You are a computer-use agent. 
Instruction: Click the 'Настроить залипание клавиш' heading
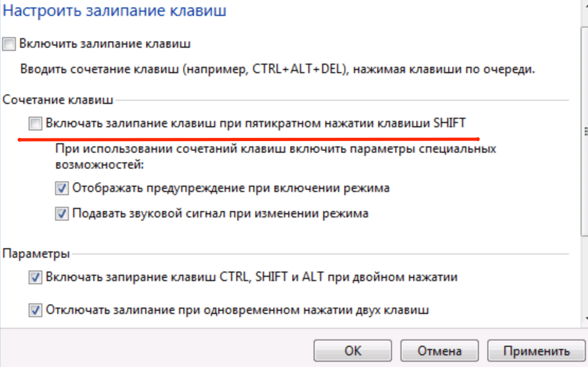[115, 11]
